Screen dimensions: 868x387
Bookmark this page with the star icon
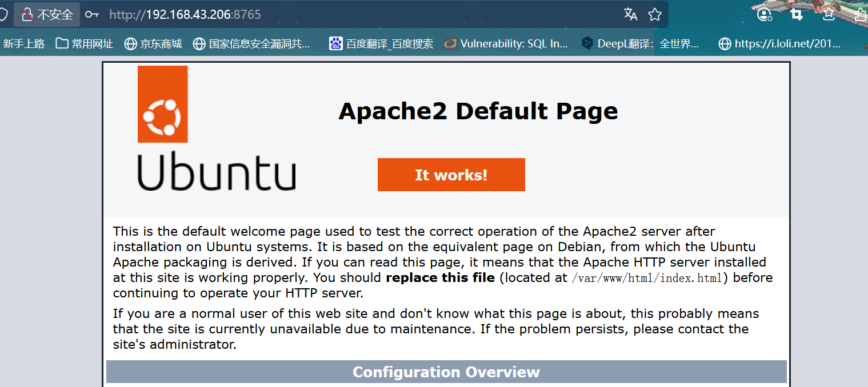[655, 15]
